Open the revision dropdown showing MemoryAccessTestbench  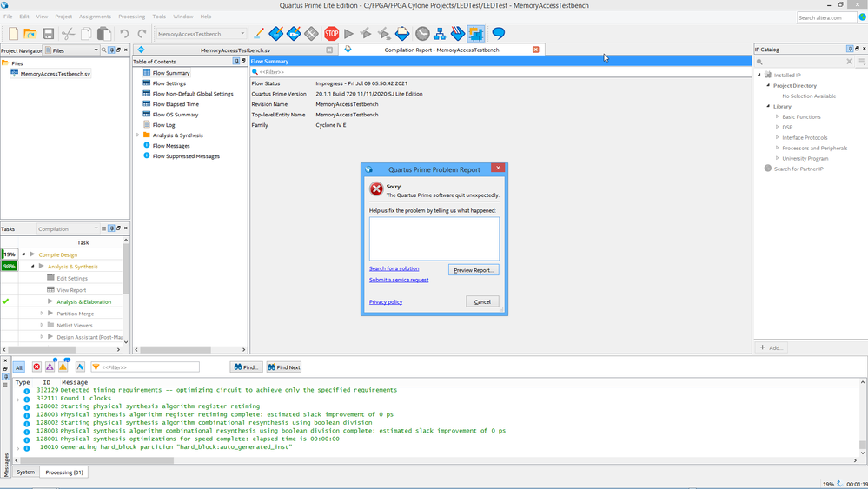coord(200,34)
